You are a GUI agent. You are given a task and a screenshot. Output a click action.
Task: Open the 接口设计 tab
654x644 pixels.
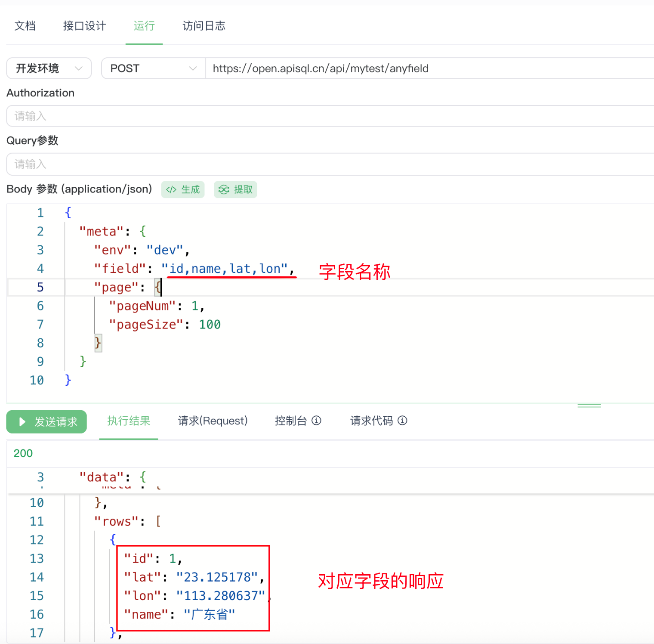tap(84, 26)
